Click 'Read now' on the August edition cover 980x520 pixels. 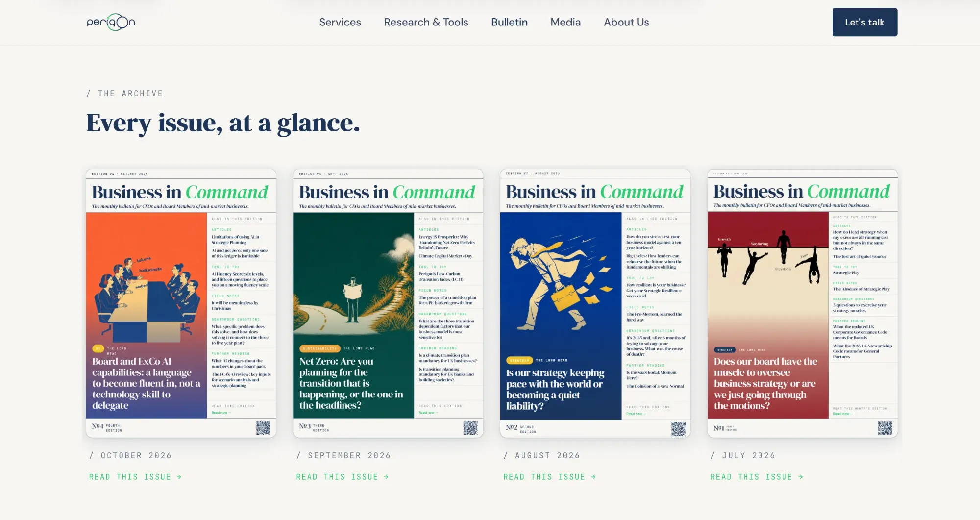[636, 414]
